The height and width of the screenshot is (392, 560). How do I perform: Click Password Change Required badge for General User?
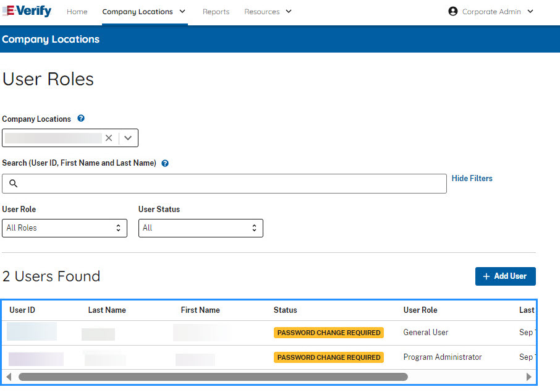coord(329,333)
